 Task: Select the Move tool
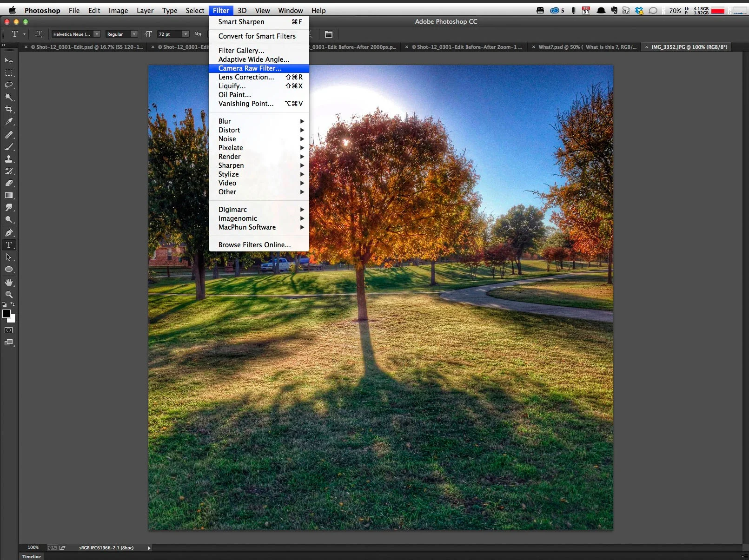[x=8, y=60]
